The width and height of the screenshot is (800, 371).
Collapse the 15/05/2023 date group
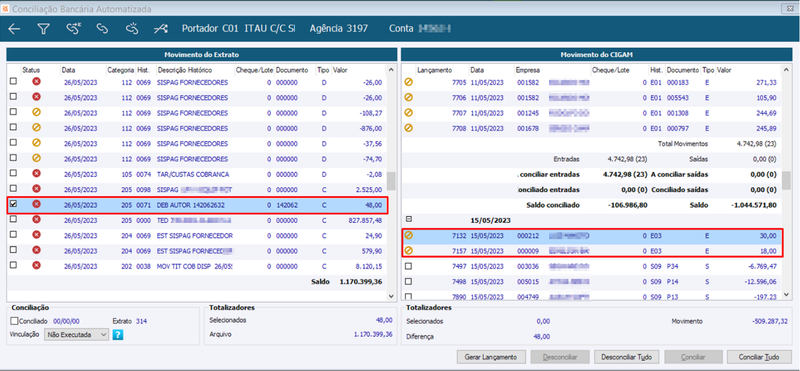coord(408,219)
